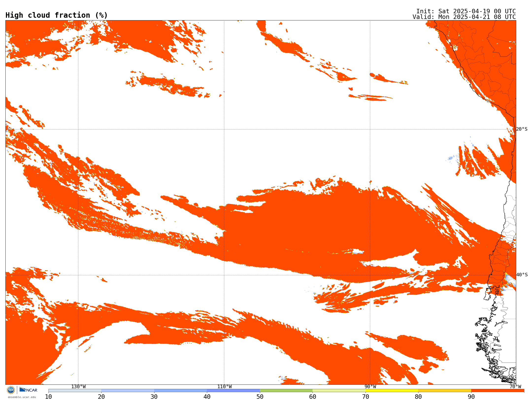Click the 10–20 pale gray colorbar segment
Screen dimensions: 532x400
pyautogui.click(x=75, y=391)
